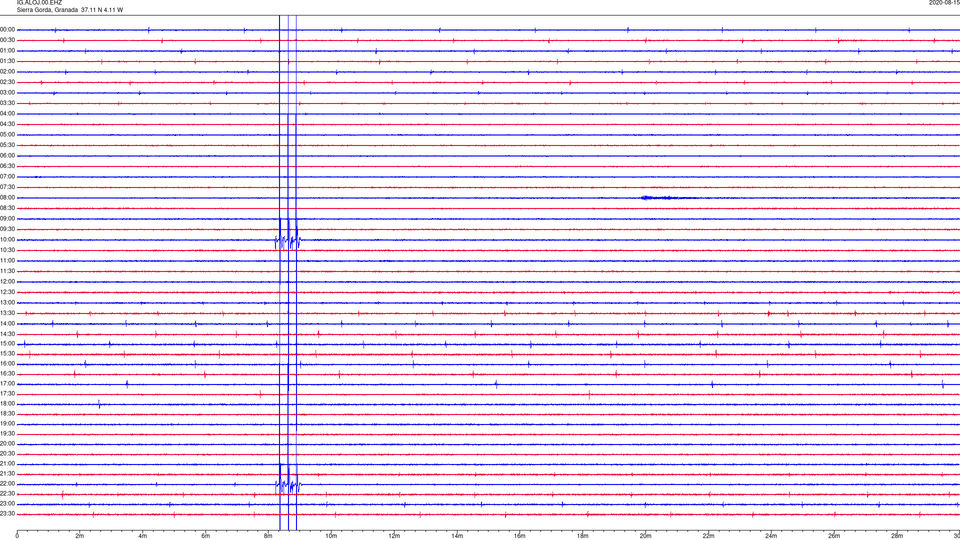Image resolution: width=960 pixels, height=540 pixels.
Task: Select the 06:00 trace label
Action: (x=7, y=156)
